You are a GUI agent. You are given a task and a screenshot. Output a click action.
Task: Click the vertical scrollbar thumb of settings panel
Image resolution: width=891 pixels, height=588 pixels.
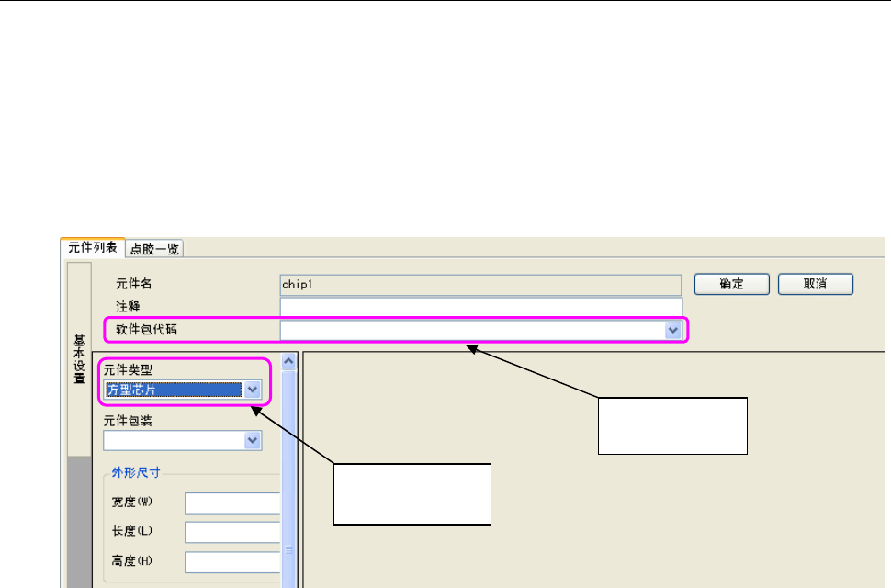point(288,481)
